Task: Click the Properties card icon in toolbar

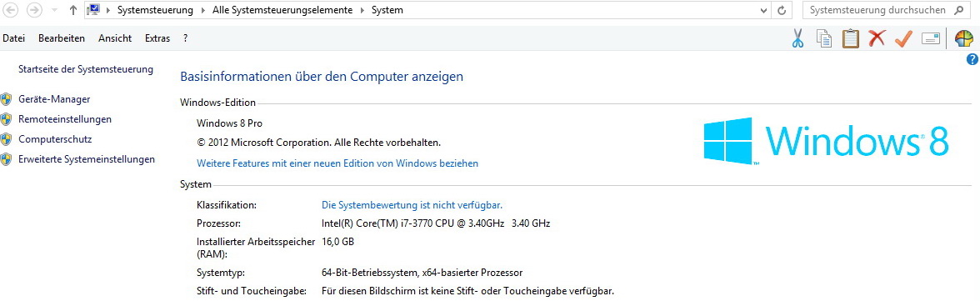Action: pos(931,39)
